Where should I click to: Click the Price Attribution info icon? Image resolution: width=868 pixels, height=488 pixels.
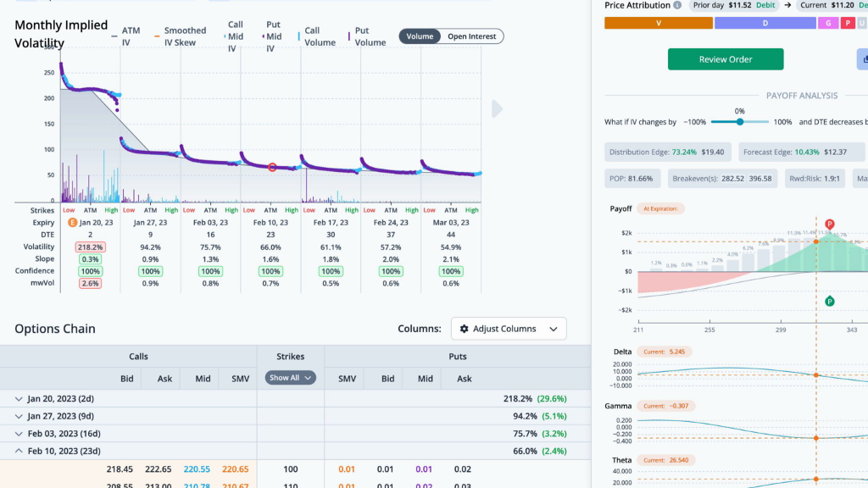(677, 5)
